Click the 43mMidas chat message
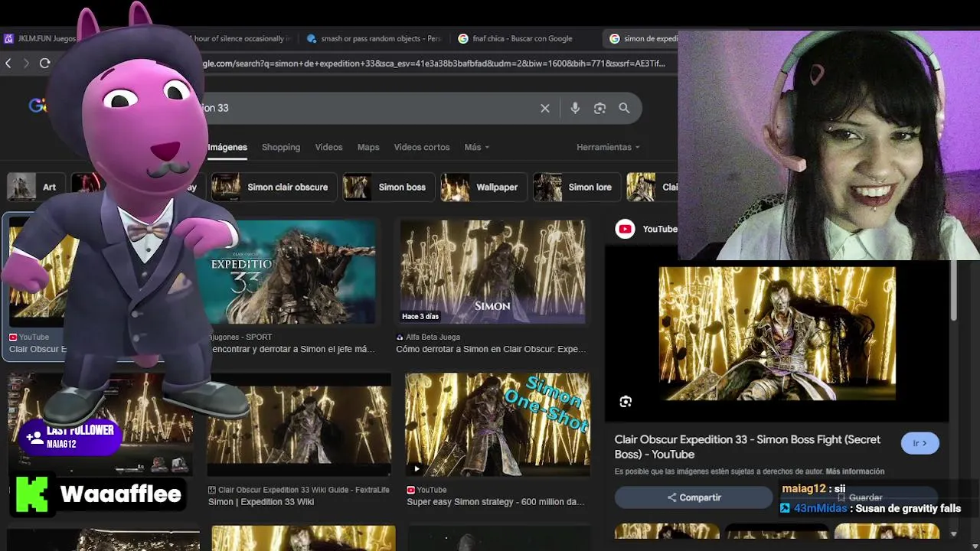This screenshot has height=551, width=980. [x=871, y=509]
